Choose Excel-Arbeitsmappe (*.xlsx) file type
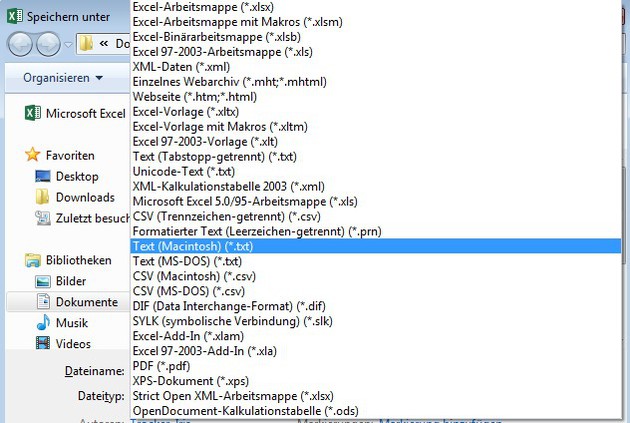 pos(376,7)
